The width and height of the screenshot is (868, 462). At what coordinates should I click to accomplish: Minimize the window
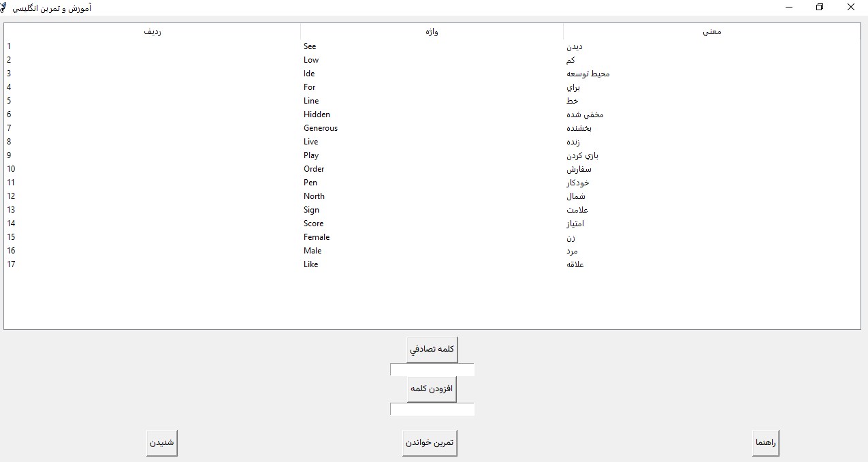(x=790, y=7)
